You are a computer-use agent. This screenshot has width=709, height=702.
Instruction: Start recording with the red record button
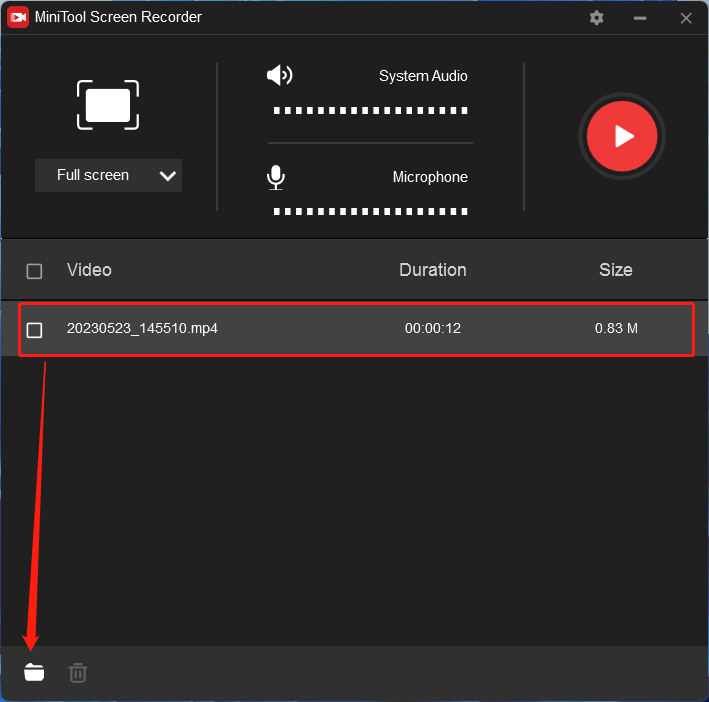click(x=622, y=136)
